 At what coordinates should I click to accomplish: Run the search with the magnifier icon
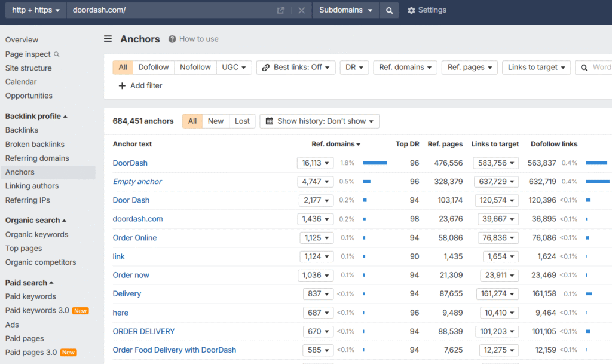389,10
